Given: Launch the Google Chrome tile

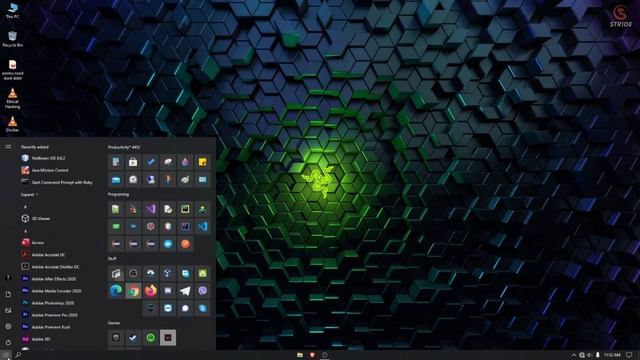Looking at the screenshot, I should pyautogui.click(x=133, y=291).
